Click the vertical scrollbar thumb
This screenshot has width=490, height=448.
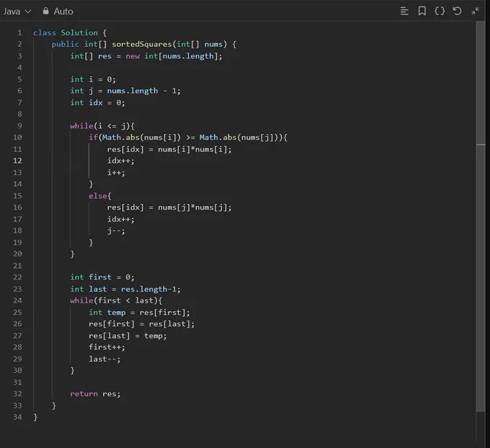pos(481,217)
